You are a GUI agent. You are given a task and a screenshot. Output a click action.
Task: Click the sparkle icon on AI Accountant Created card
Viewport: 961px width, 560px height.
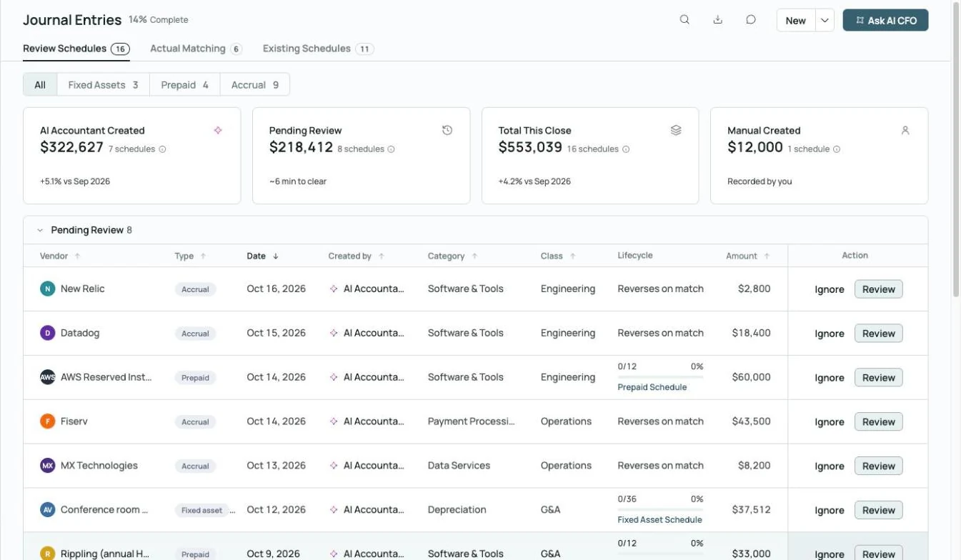(218, 130)
